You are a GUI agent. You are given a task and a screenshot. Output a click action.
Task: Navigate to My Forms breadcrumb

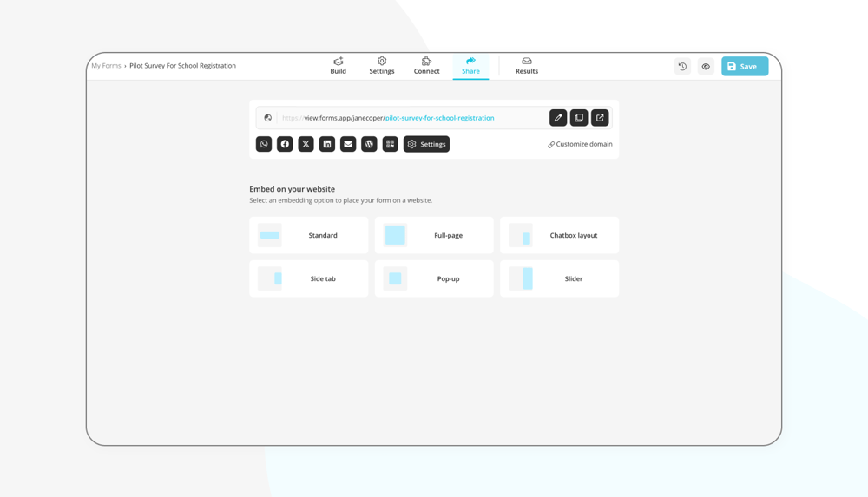[x=106, y=66]
